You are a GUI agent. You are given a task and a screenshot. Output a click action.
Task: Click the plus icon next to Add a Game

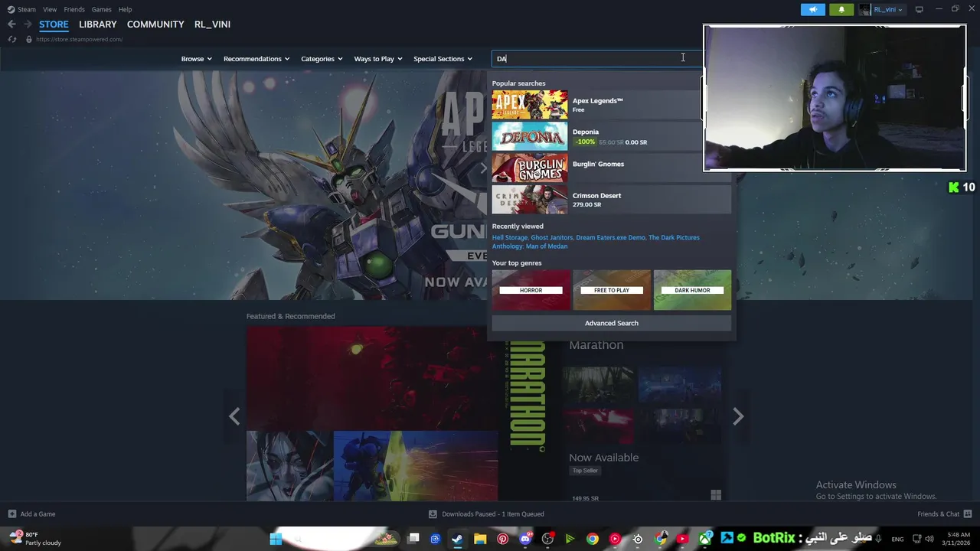[11, 514]
